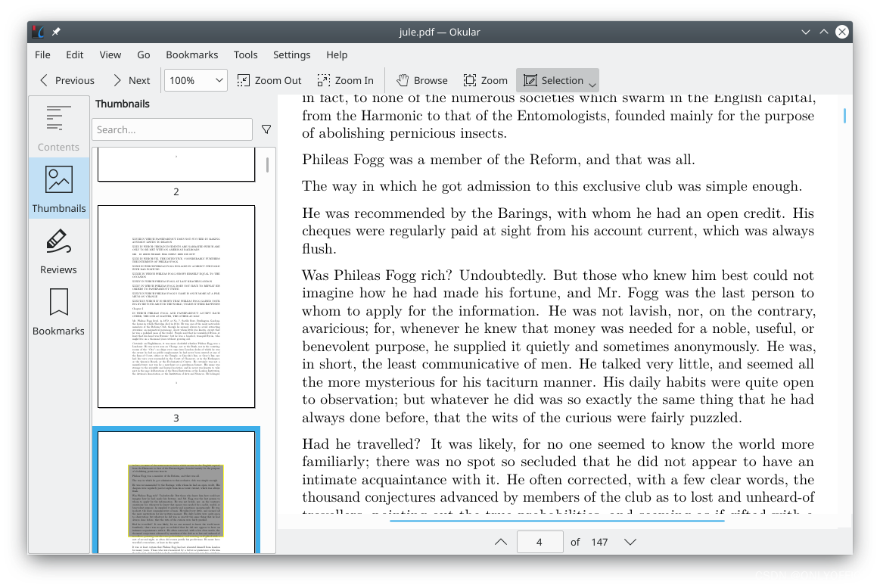Viewport: 880px width, 588px height.
Task: Go to the Previous page
Action: point(67,80)
